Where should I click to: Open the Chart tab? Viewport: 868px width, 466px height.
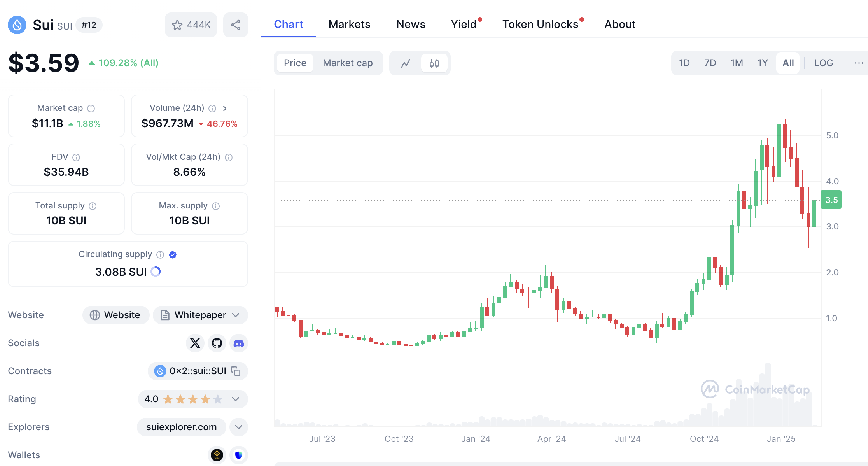coord(289,24)
